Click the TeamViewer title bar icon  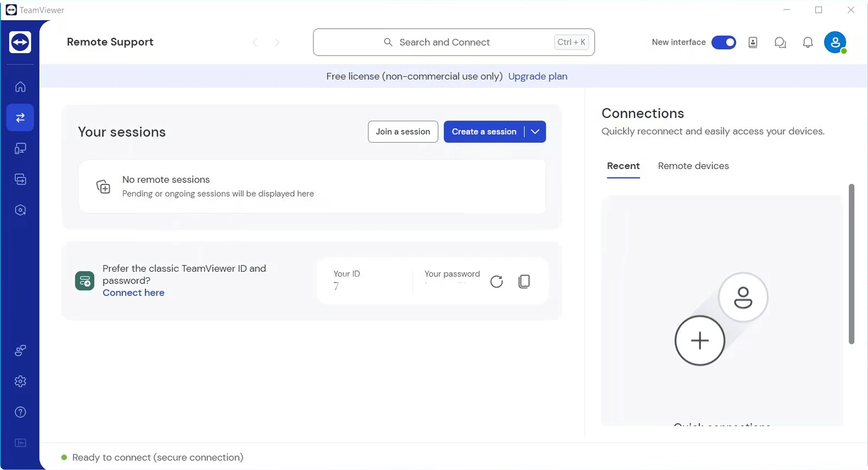11,10
